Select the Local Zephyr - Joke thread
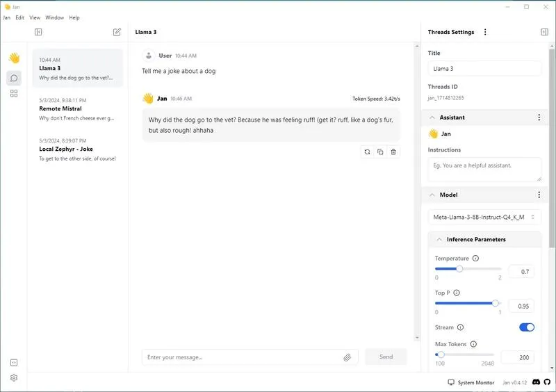The width and height of the screenshot is (556, 392). coord(78,149)
